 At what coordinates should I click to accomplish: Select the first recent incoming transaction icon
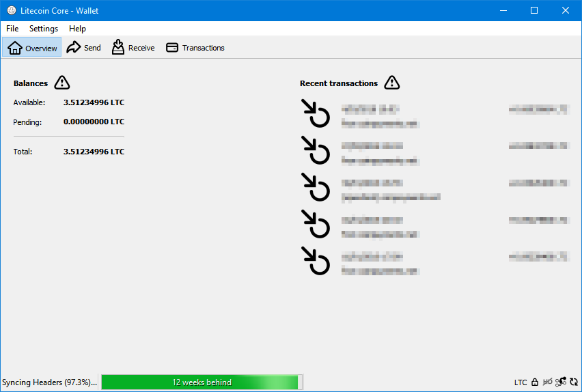(315, 113)
